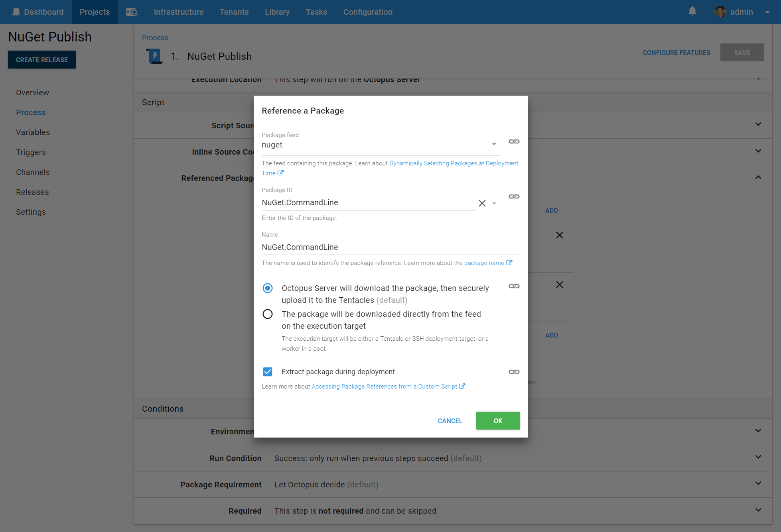Clear the Package ID field with the X icon
This screenshot has width=781, height=532.
pos(482,203)
